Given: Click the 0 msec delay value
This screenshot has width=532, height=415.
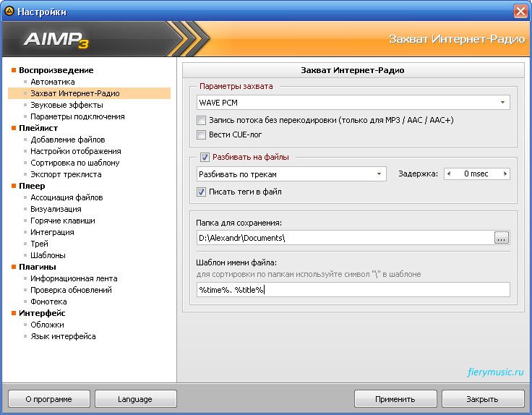Looking at the screenshot, I should pyautogui.click(x=476, y=174).
